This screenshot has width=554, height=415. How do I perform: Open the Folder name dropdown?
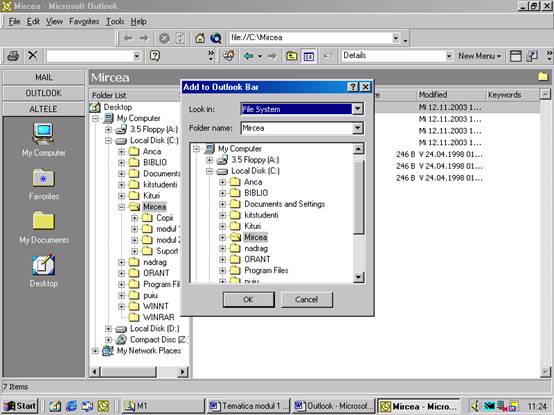(358, 128)
